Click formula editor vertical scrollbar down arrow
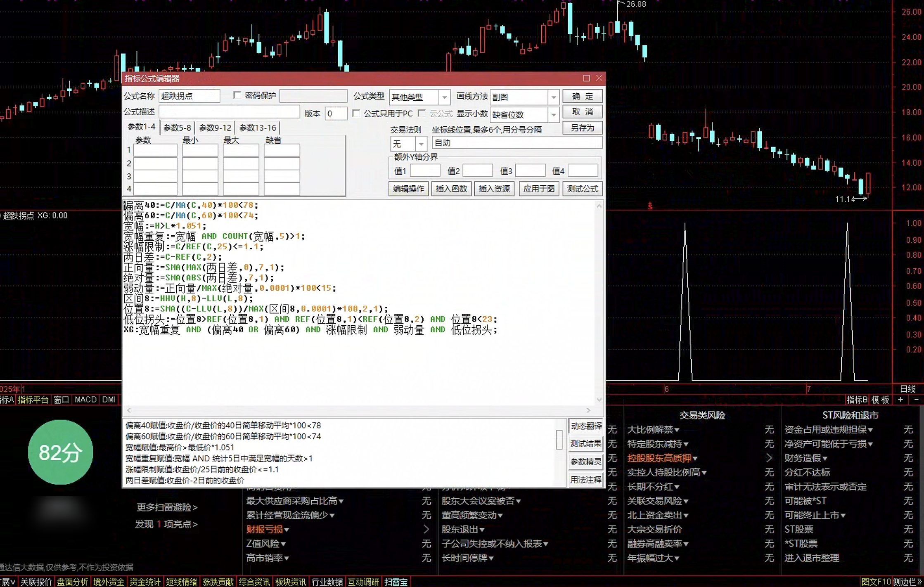 pos(599,399)
